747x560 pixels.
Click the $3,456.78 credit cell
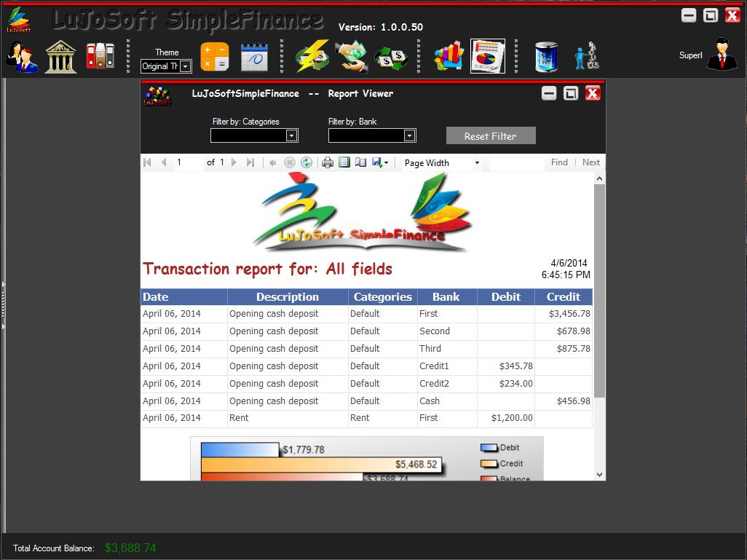[564, 314]
